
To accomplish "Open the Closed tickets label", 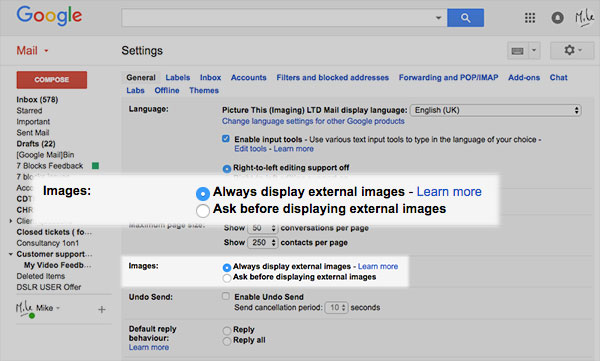I will point(54,232).
